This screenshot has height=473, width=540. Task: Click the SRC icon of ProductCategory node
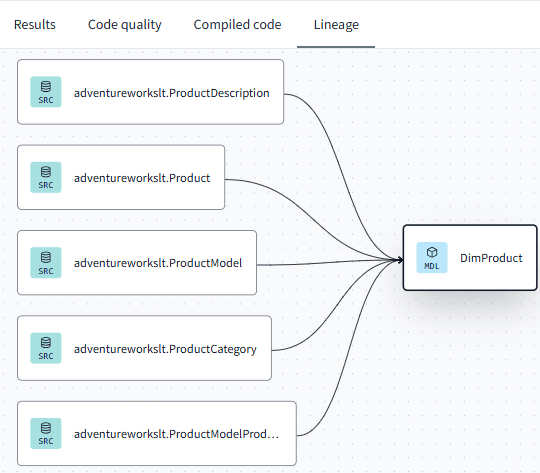[46, 348]
